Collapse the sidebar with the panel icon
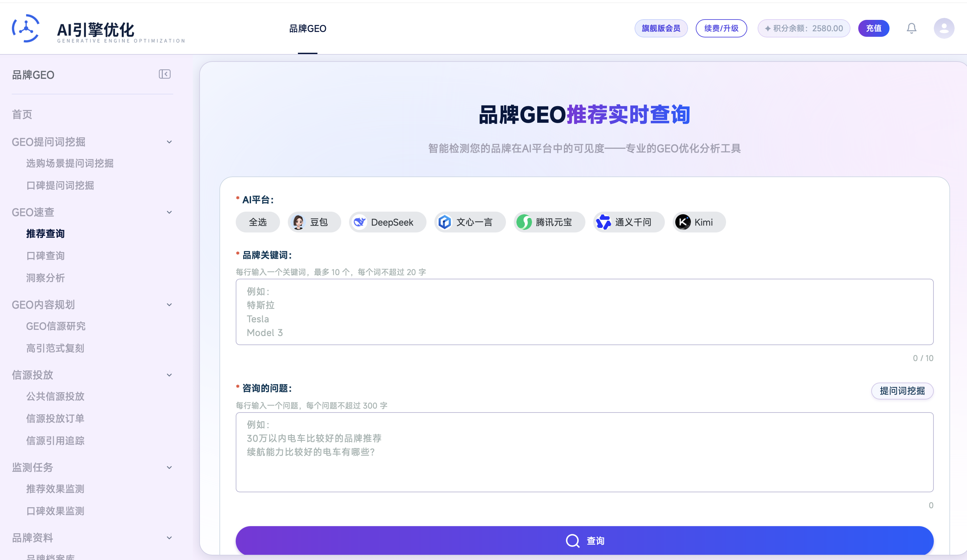The width and height of the screenshot is (967, 560). 165,74
